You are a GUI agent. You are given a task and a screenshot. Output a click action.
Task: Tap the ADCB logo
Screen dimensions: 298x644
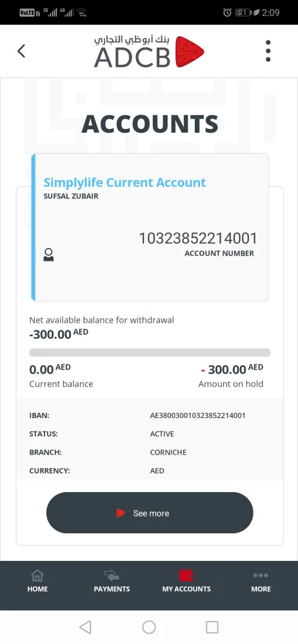149,52
